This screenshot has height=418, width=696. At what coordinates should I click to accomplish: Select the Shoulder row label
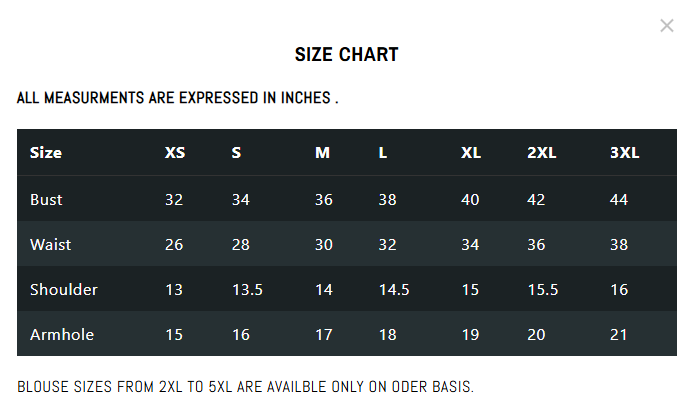64,290
